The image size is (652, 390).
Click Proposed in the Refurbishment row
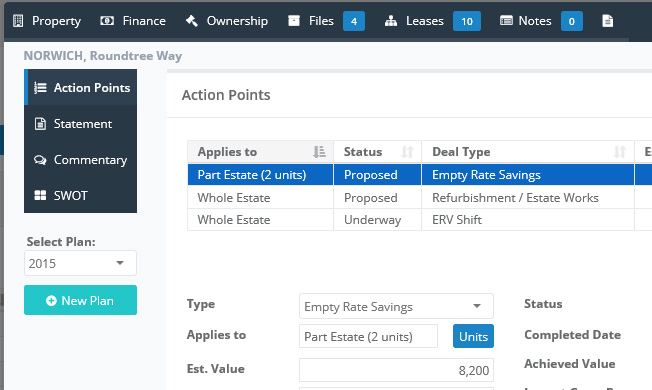[x=378, y=197]
